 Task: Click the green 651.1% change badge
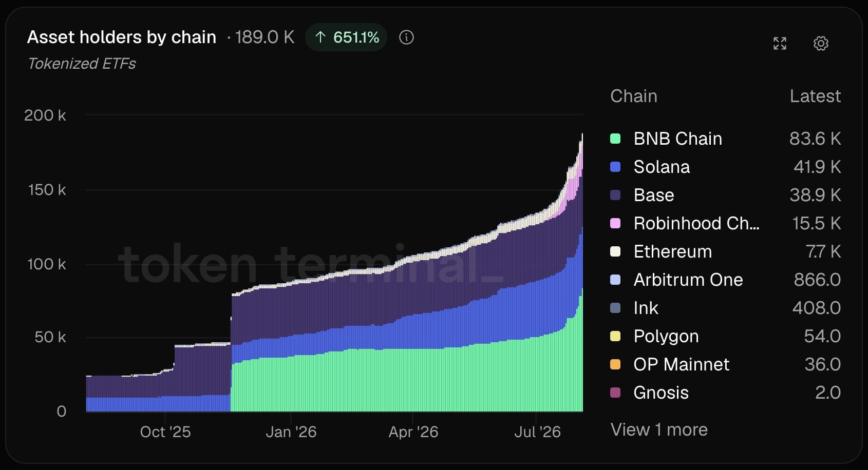[x=346, y=37]
